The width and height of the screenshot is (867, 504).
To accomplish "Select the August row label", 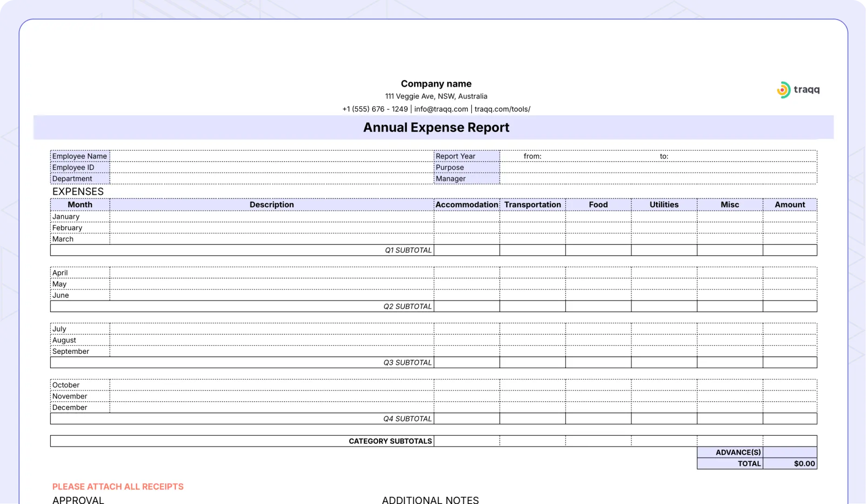I will pyautogui.click(x=64, y=340).
